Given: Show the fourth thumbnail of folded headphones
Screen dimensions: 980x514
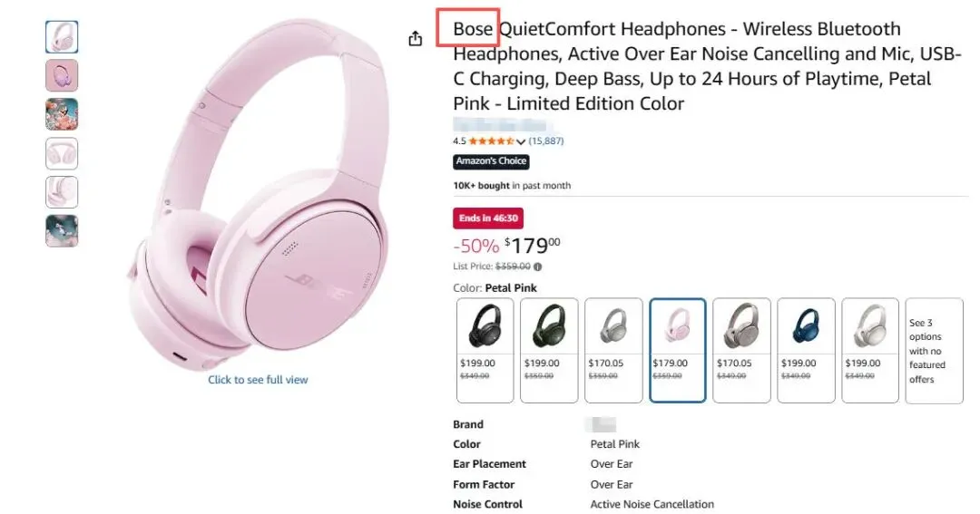Looking at the screenshot, I should coord(62,153).
